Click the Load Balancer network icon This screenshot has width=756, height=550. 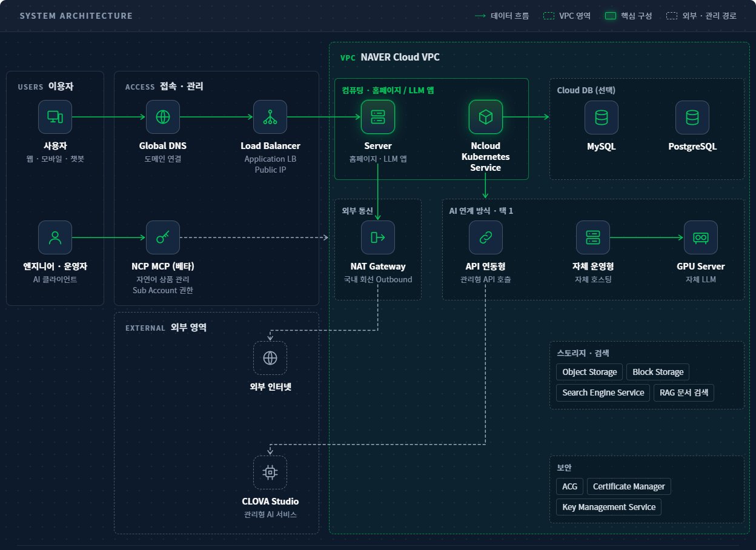pyautogui.click(x=270, y=117)
